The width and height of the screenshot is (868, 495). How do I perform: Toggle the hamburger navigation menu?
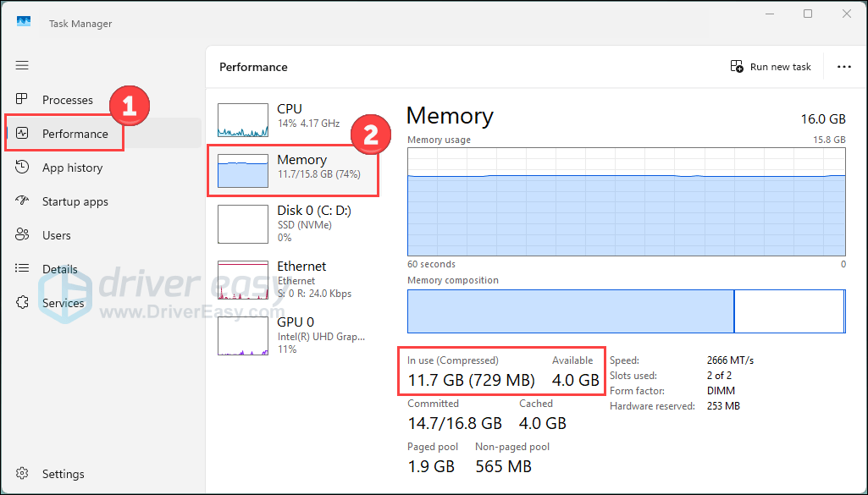pyautogui.click(x=22, y=65)
